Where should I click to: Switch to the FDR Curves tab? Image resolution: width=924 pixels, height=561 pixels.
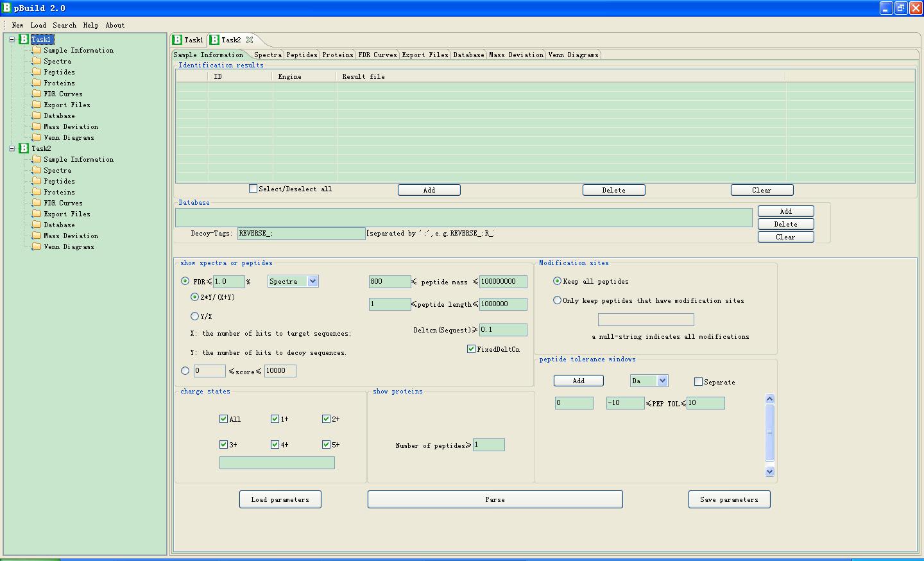click(x=377, y=55)
